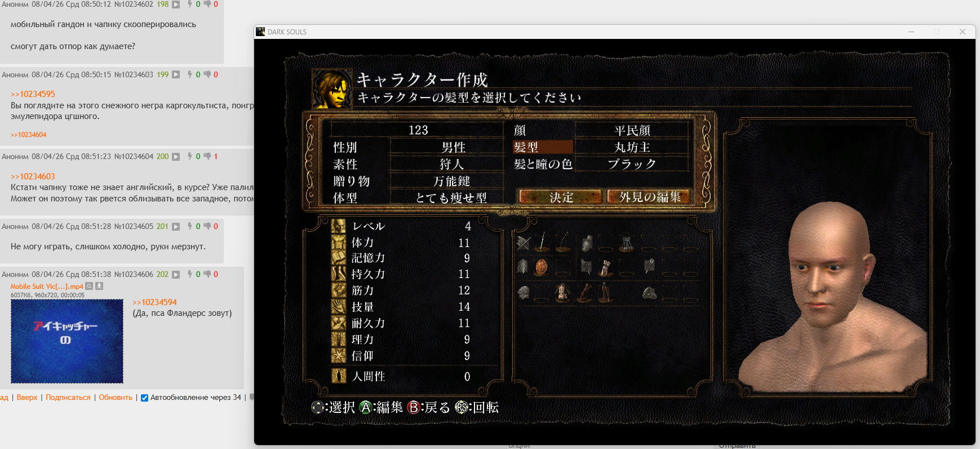
Task: Click the Dexterity (技量) hand icon
Action: [338, 307]
